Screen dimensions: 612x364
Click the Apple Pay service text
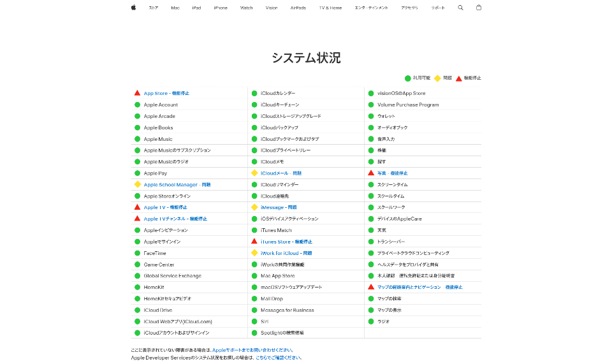point(156,173)
